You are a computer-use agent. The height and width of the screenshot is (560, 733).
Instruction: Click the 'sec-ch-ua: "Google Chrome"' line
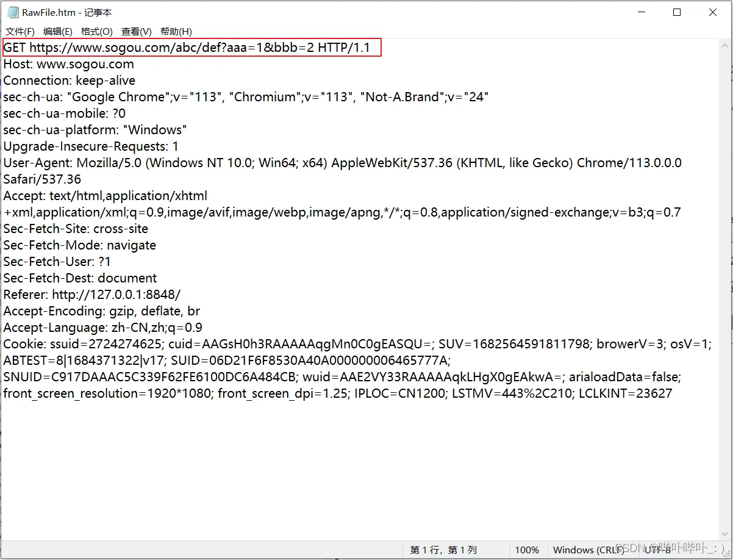(x=246, y=97)
